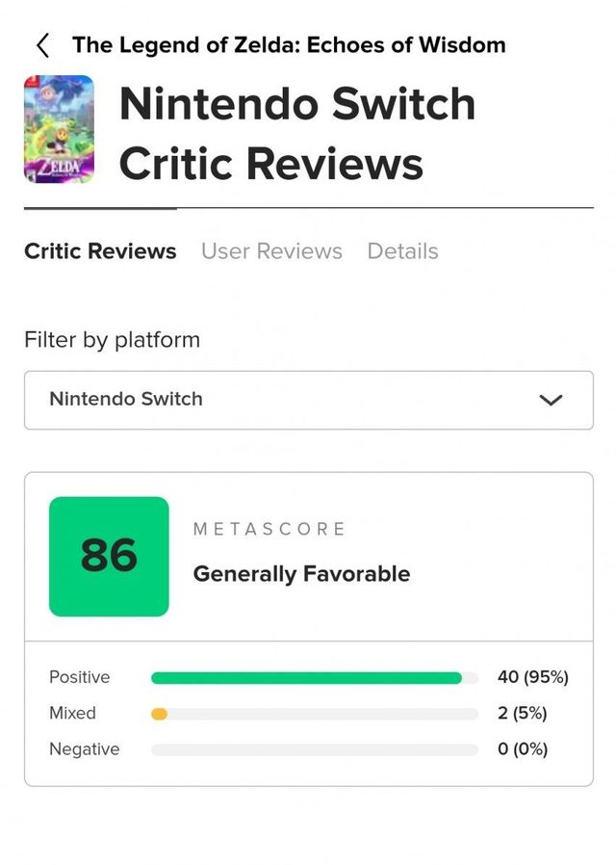Tap the Generally Favorable label
The image size is (616, 865).
(301, 574)
